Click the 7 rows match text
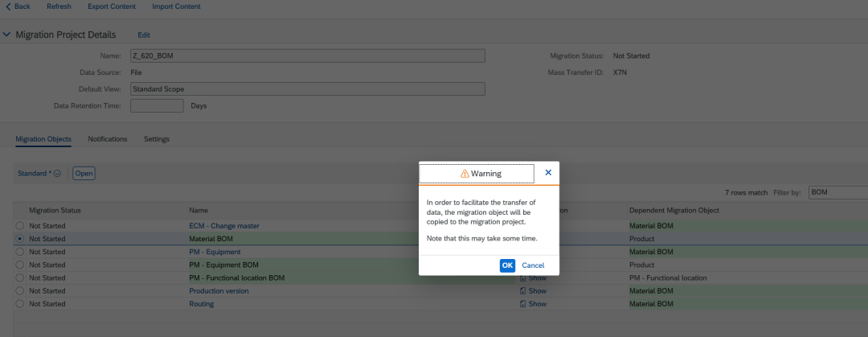Image resolution: width=868 pixels, height=337 pixels. click(746, 192)
